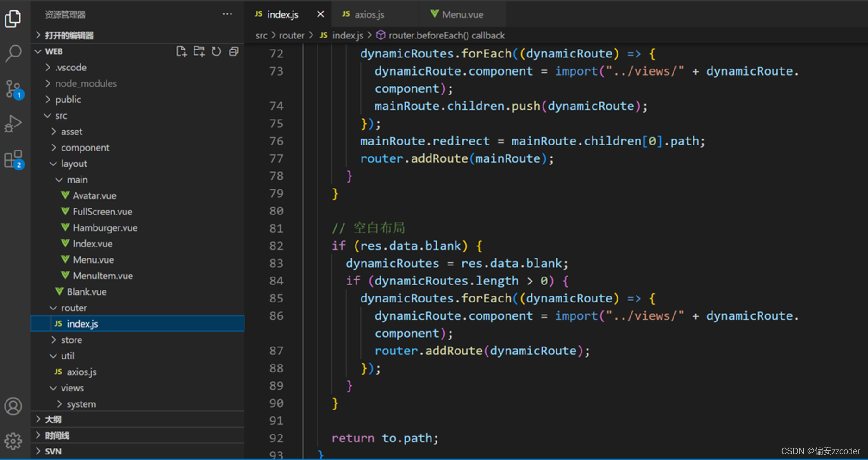Expand the SVN section
The width and height of the screenshot is (868, 460).
(137, 451)
